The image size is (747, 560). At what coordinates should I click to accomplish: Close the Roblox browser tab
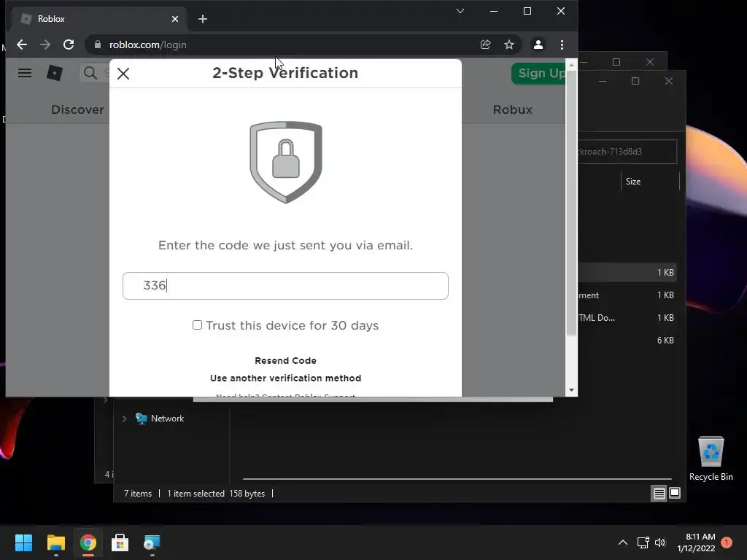point(175,19)
